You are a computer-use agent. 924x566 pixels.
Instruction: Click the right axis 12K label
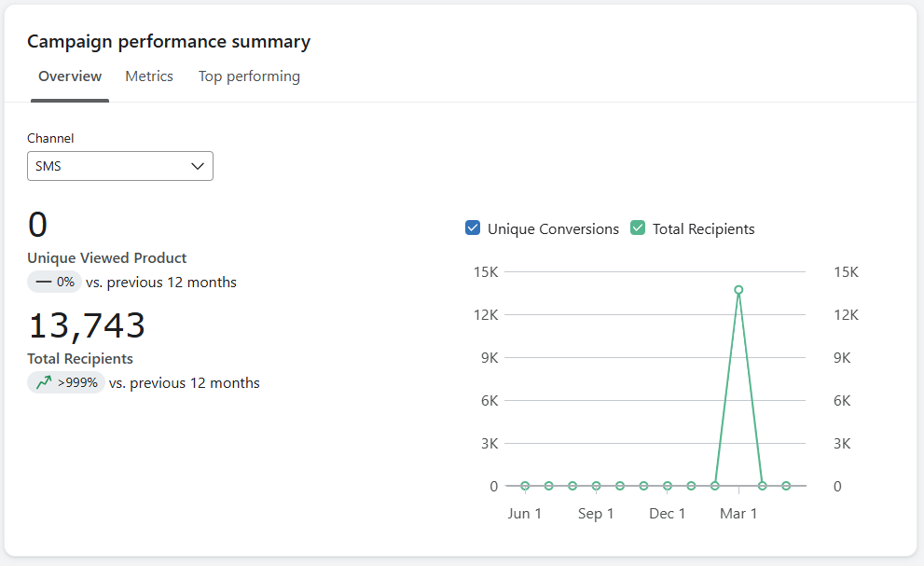pyautogui.click(x=847, y=315)
